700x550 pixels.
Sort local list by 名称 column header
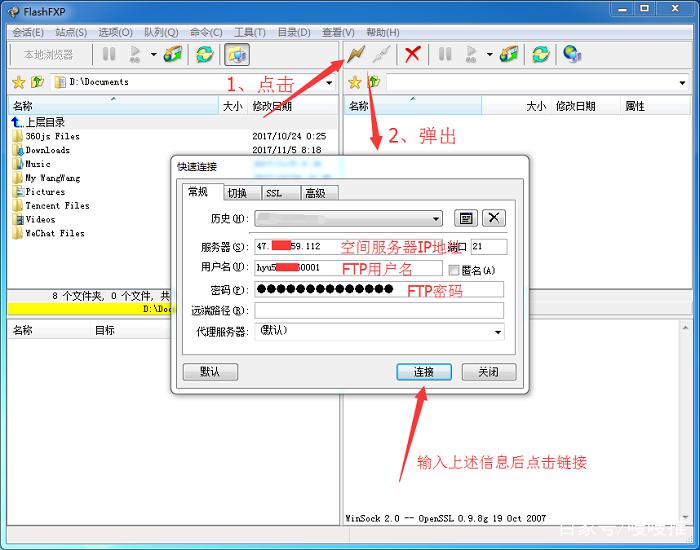113,106
